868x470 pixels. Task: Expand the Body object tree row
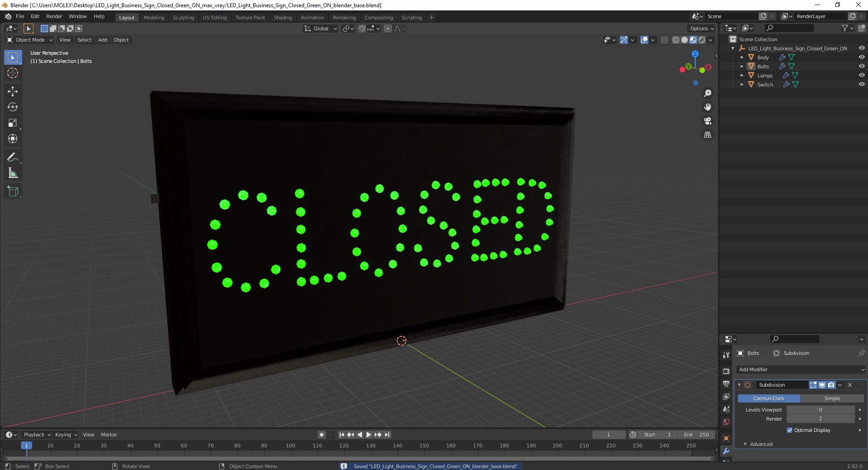[x=742, y=58]
